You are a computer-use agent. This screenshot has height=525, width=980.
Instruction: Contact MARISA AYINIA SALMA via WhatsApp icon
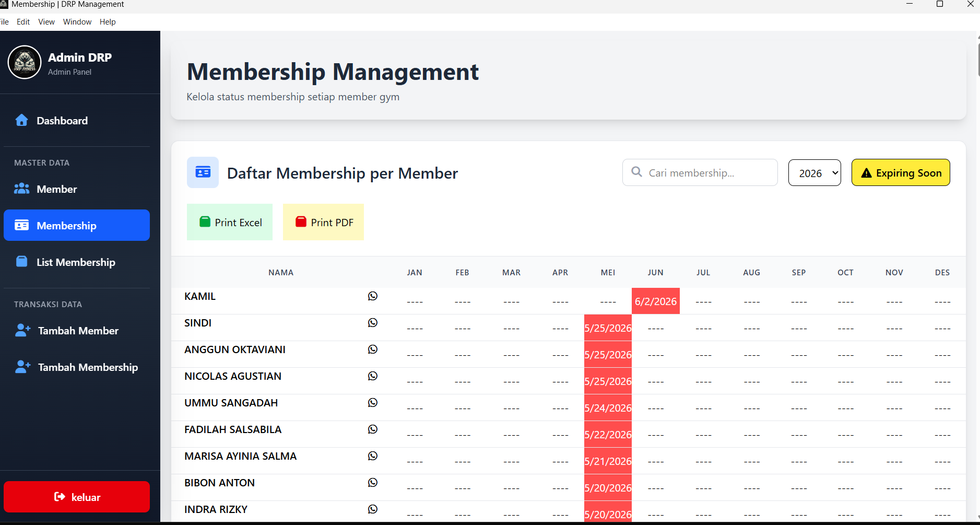coord(373,456)
